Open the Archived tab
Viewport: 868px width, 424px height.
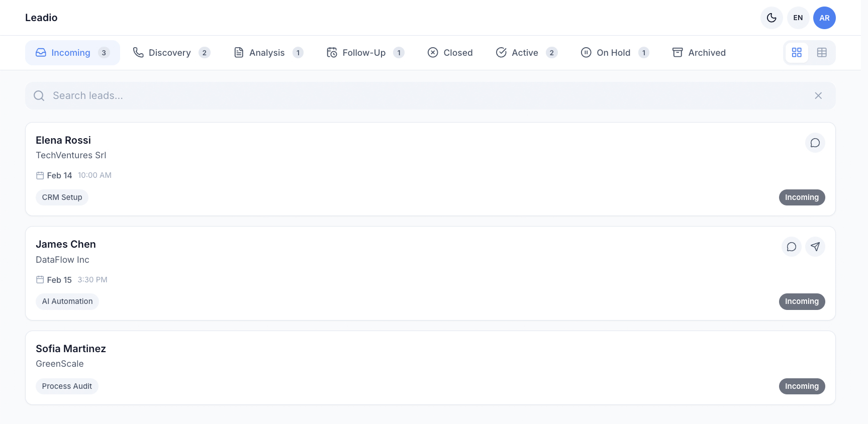click(699, 53)
